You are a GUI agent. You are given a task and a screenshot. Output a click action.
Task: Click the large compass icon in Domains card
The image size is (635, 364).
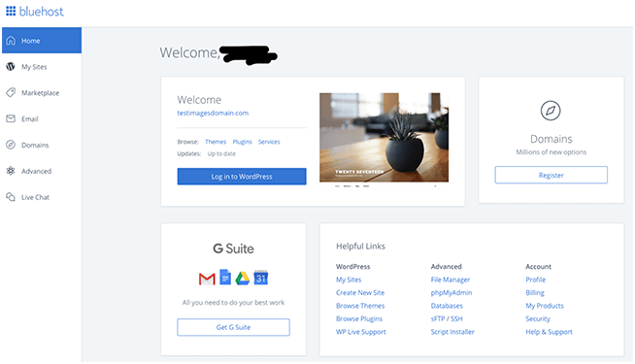pyautogui.click(x=551, y=111)
